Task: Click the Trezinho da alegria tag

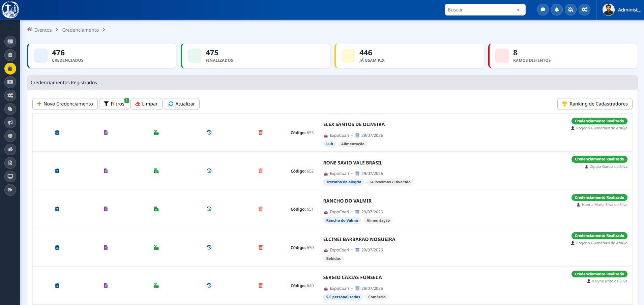Action: 344,182
